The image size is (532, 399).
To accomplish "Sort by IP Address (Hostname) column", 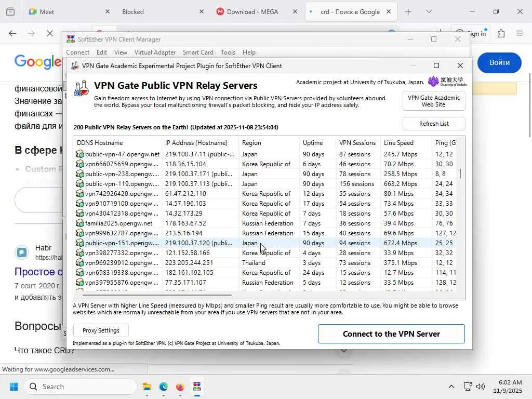I will [200, 143].
